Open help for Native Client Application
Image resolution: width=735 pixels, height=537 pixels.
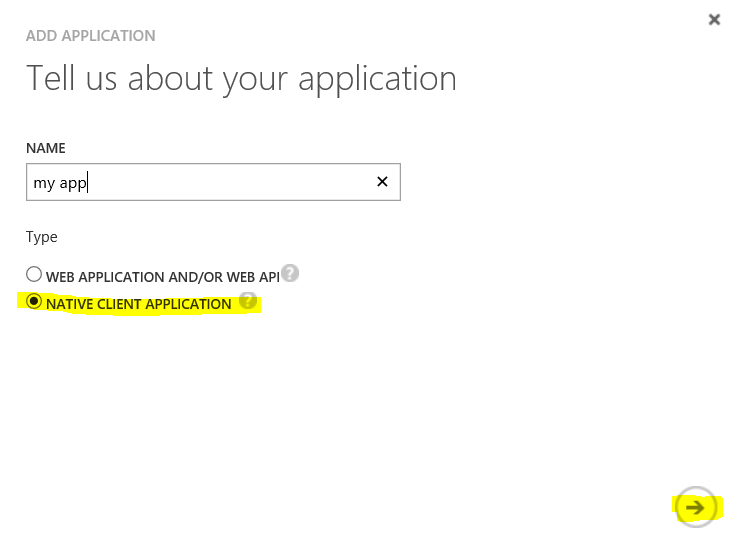(x=248, y=300)
